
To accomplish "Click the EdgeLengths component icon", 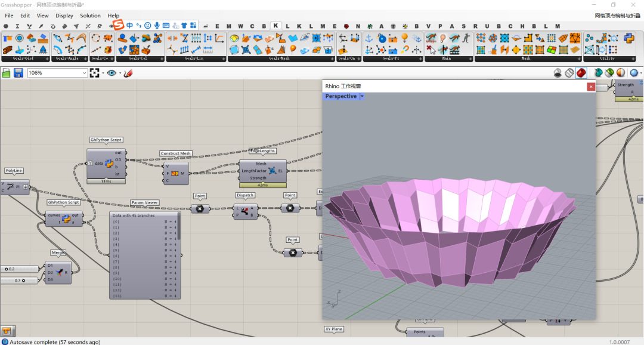I will pyautogui.click(x=273, y=171).
